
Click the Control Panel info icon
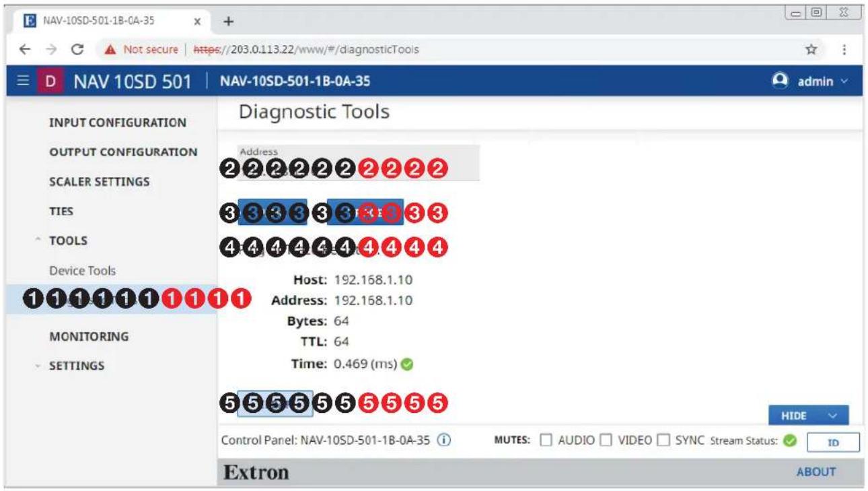pos(443,440)
